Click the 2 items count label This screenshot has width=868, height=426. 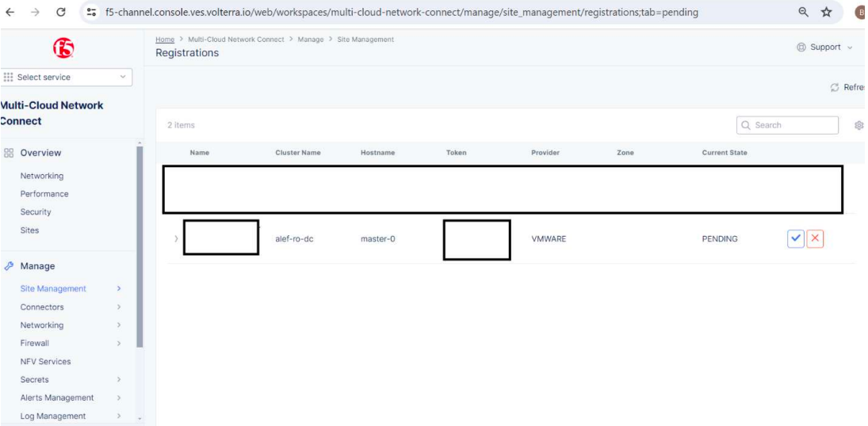181,126
